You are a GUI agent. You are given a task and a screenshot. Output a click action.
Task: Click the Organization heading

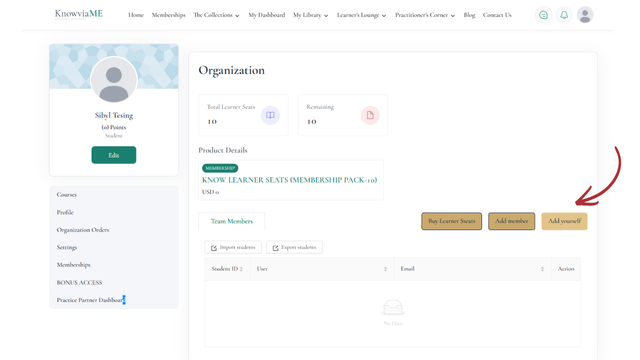click(231, 71)
